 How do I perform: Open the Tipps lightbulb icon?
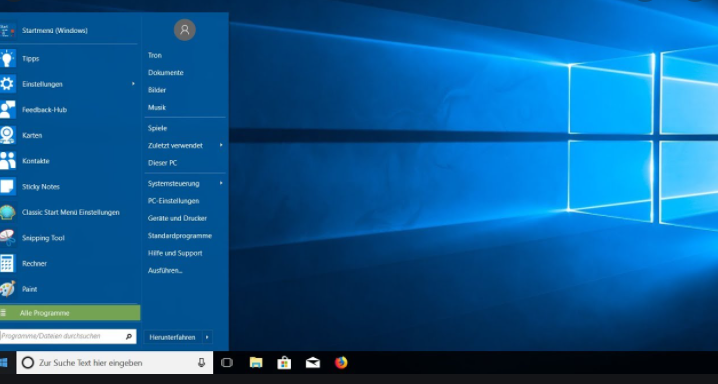click(7, 59)
